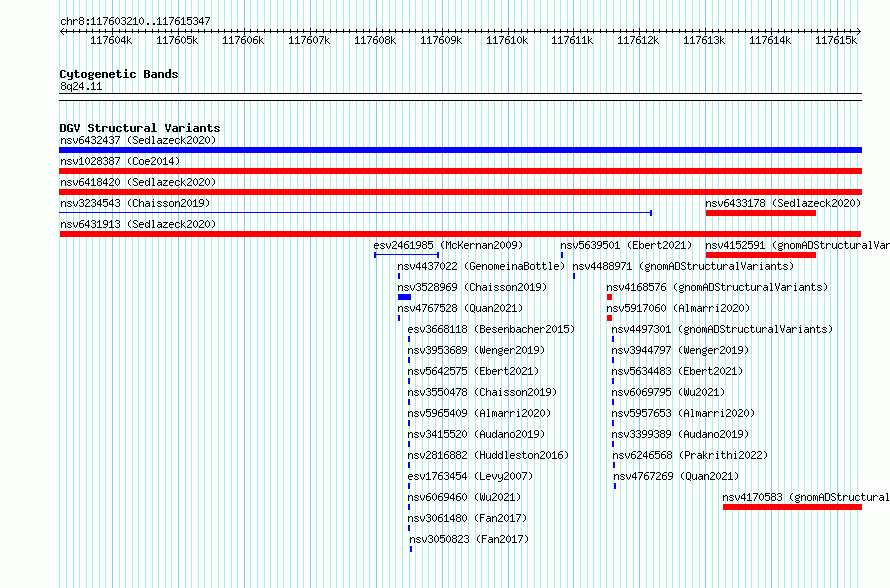
Task: Click nsv5965409 (Almarri2020) label
Action: 479,413
